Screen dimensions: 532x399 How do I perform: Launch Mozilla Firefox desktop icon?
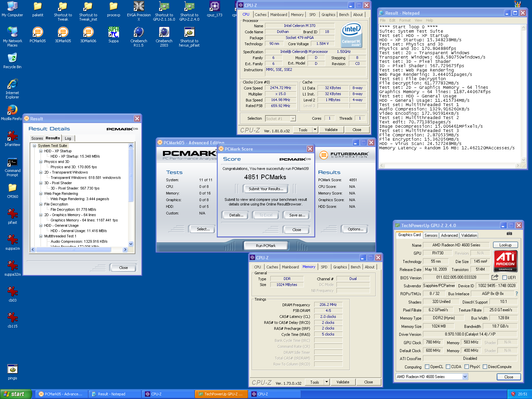[12, 113]
